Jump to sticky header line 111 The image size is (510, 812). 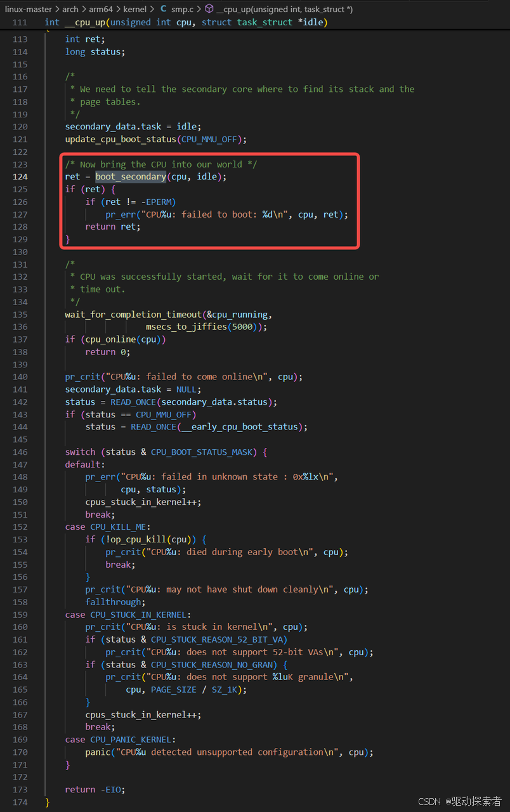(x=255, y=22)
